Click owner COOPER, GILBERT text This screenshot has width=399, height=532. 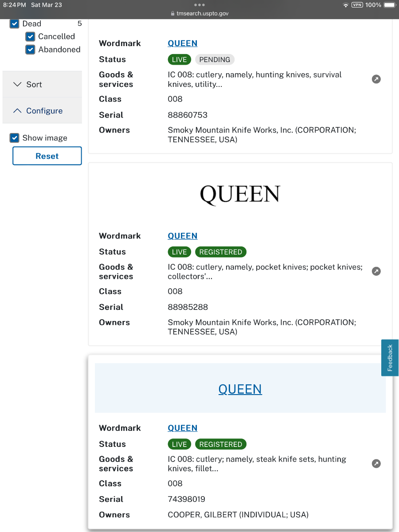[x=238, y=515]
